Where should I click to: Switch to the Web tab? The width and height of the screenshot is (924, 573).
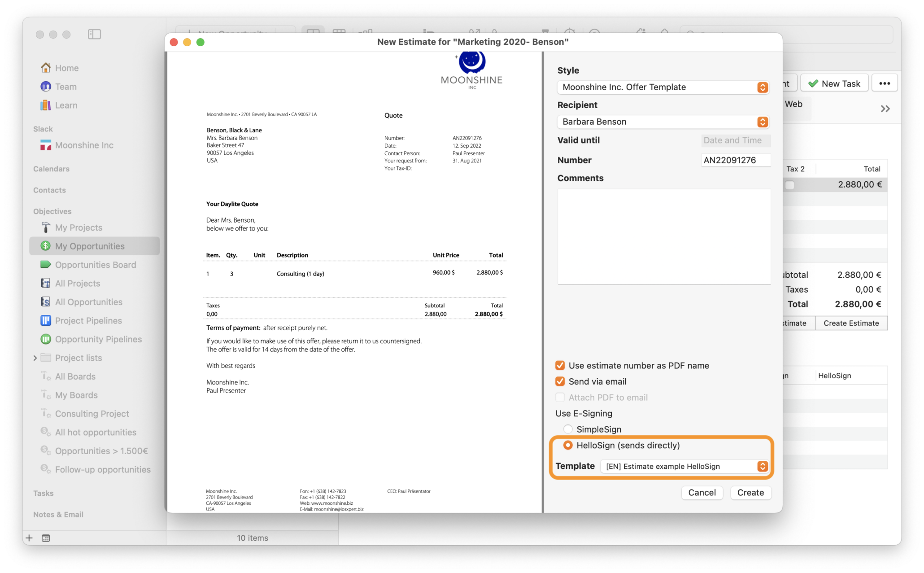[793, 104]
